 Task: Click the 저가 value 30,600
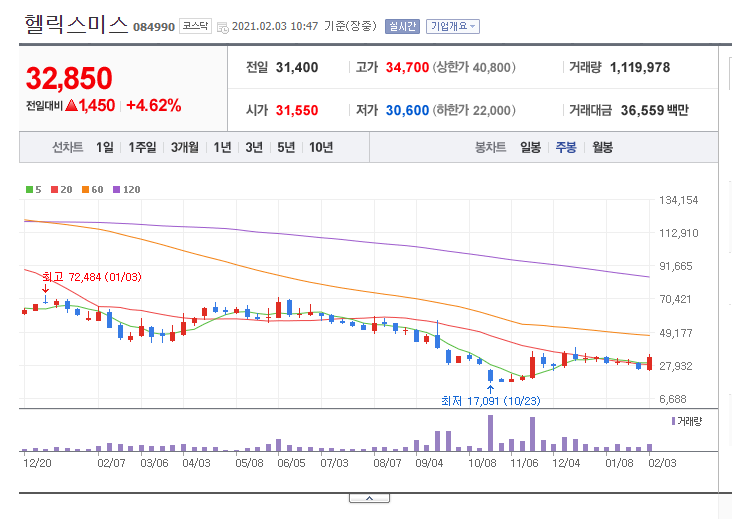tap(407, 110)
